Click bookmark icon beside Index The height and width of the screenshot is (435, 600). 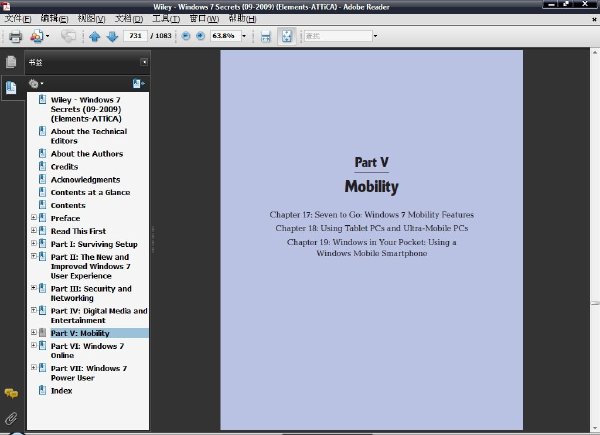[x=42, y=390]
